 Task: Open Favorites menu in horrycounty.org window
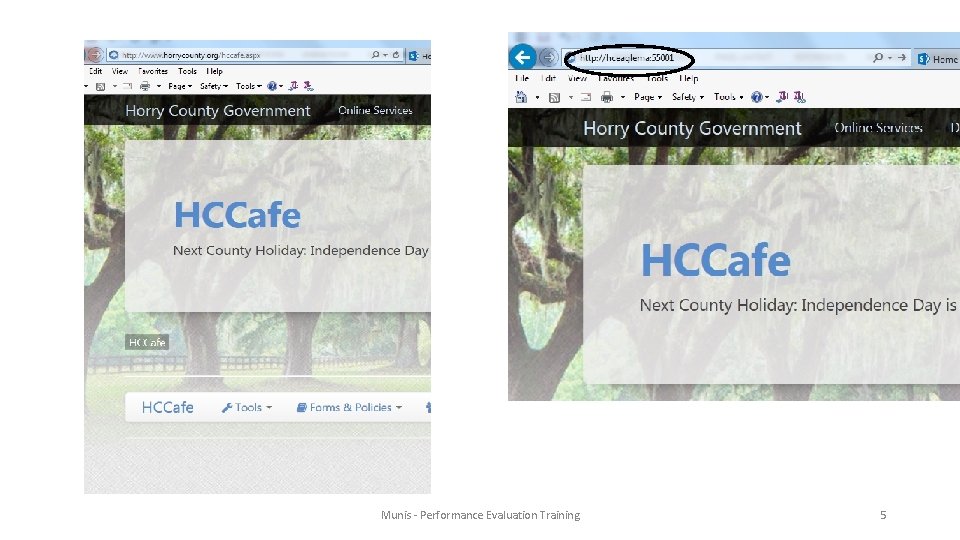pos(153,71)
